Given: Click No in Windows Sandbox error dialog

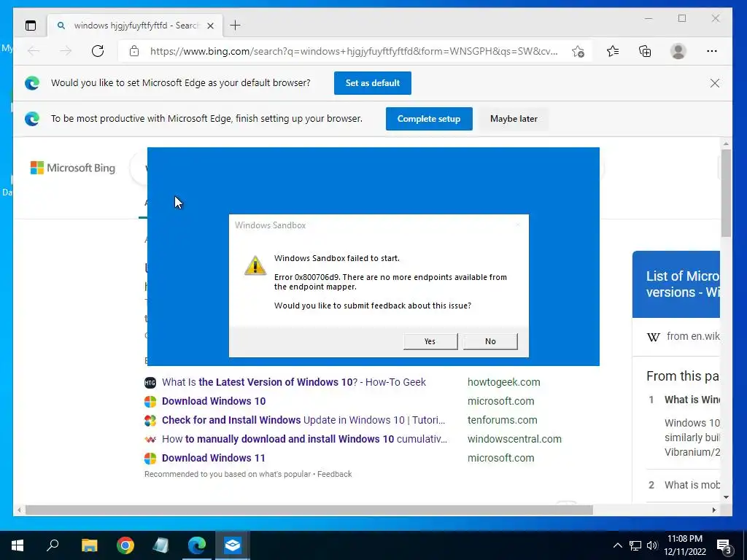Looking at the screenshot, I should [x=490, y=341].
